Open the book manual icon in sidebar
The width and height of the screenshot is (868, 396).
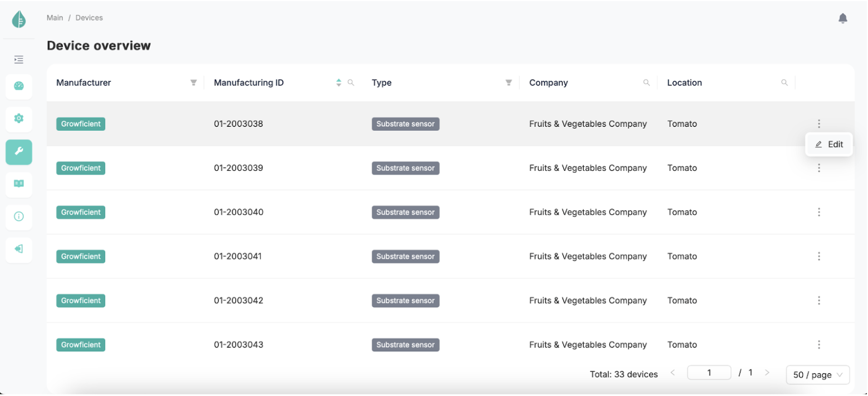pyautogui.click(x=19, y=184)
